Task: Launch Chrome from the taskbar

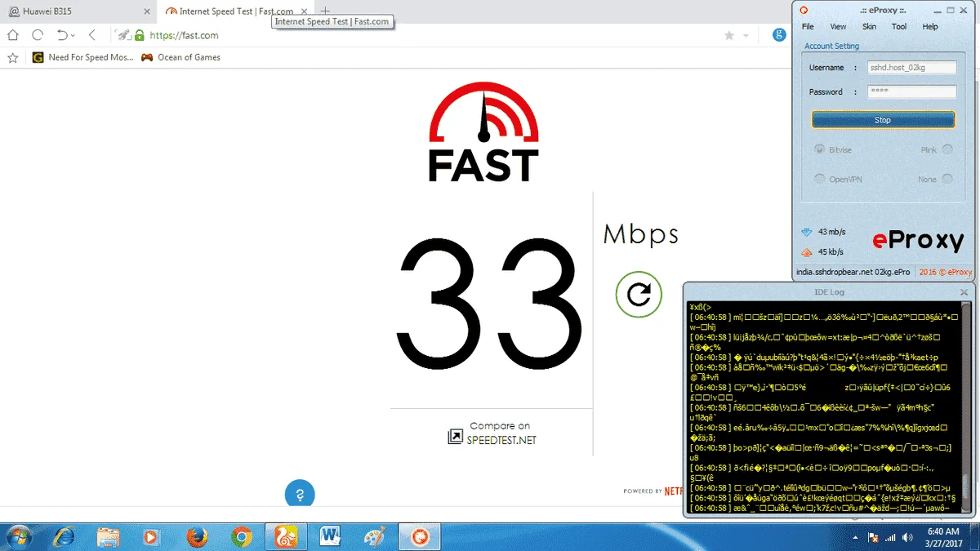Action: (241, 536)
